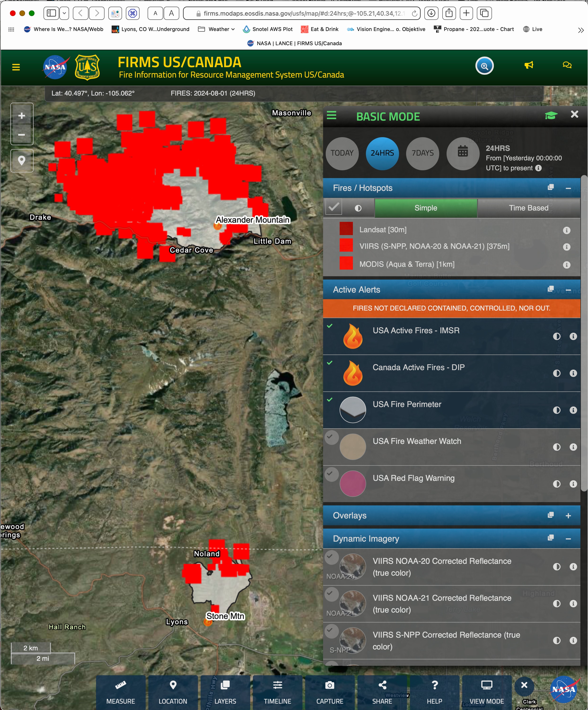Show more bookmarks overflow chevron

click(x=581, y=30)
